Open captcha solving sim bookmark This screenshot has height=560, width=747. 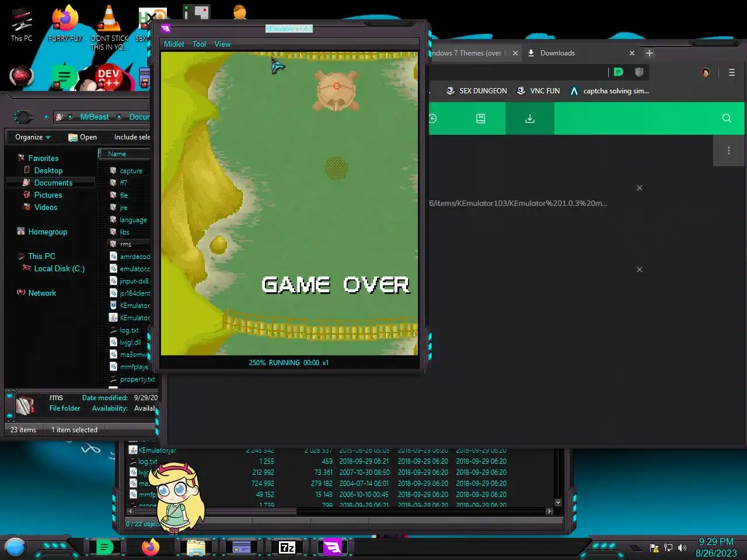(609, 91)
